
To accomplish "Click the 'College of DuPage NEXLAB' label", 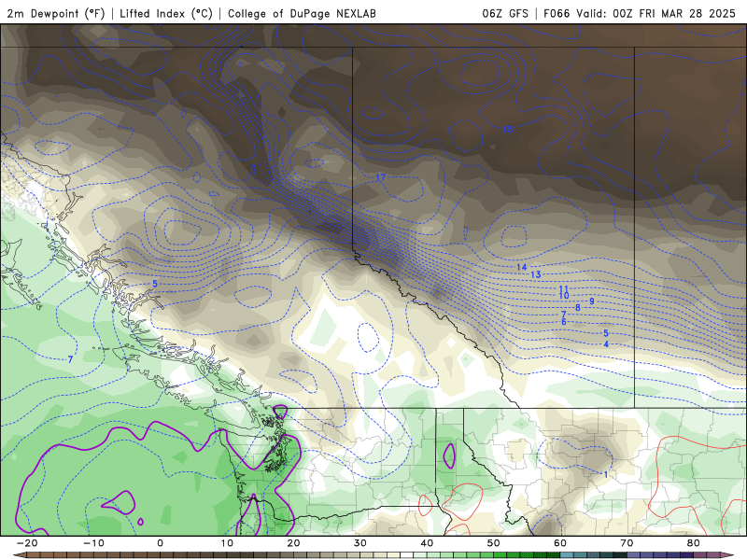I will pyautogui.click(x=302, y=13).
